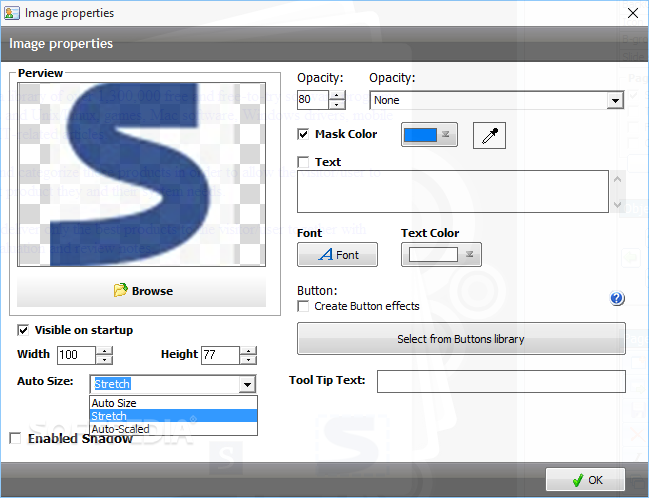The image size is (649, 498).
Task: Click the Tool Tip Text input field
Action: point(501,381)
